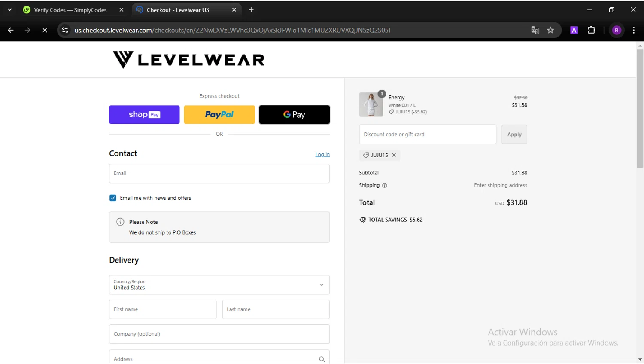This screenshot has width=644, height=364.
Task: Click the scrollbar up arrow
Action: (640, 45)
